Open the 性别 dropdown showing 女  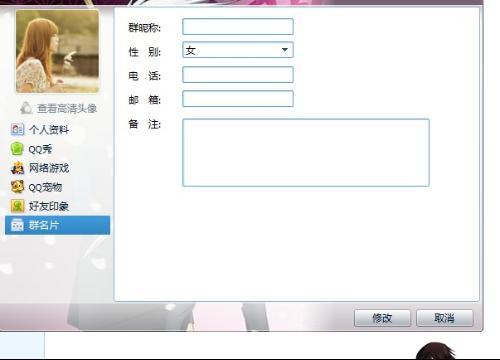coord(238,50)
